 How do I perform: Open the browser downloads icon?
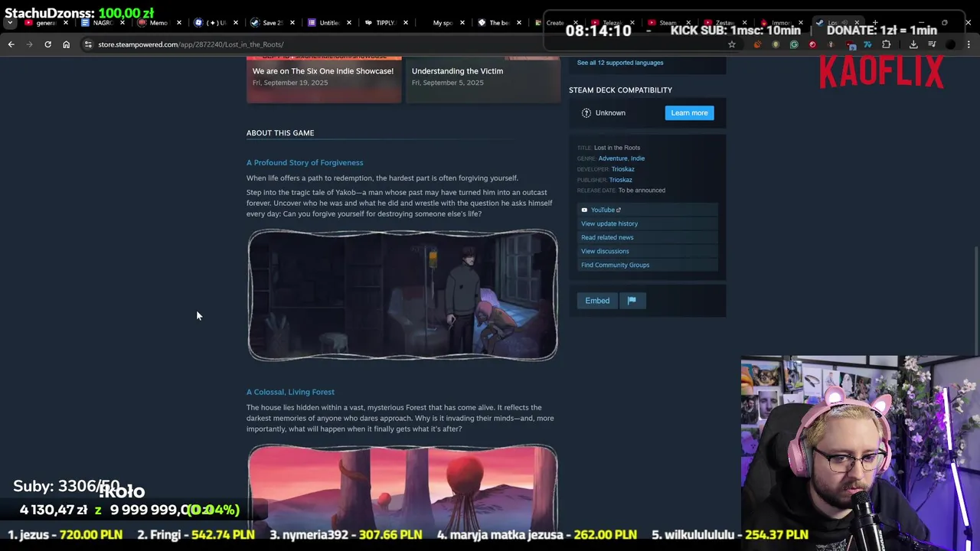point(913,44)
